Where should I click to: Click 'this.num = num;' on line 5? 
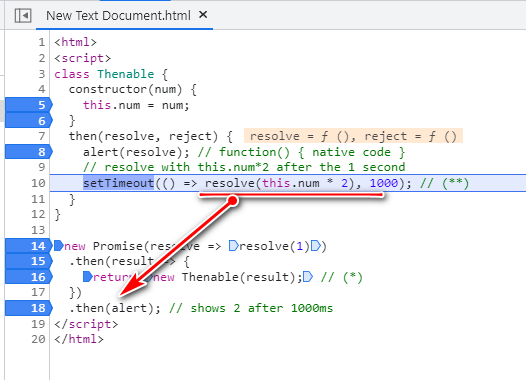(x=136, y=105)
